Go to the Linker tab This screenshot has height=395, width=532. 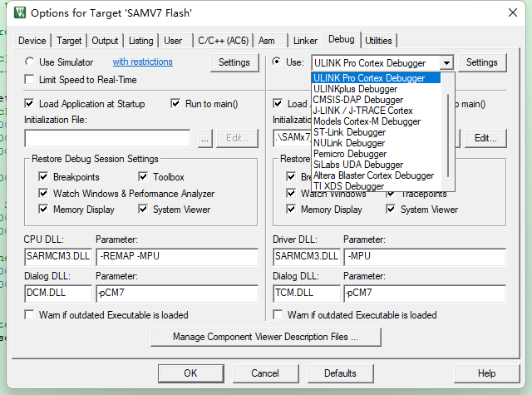(x=305, y=41)
